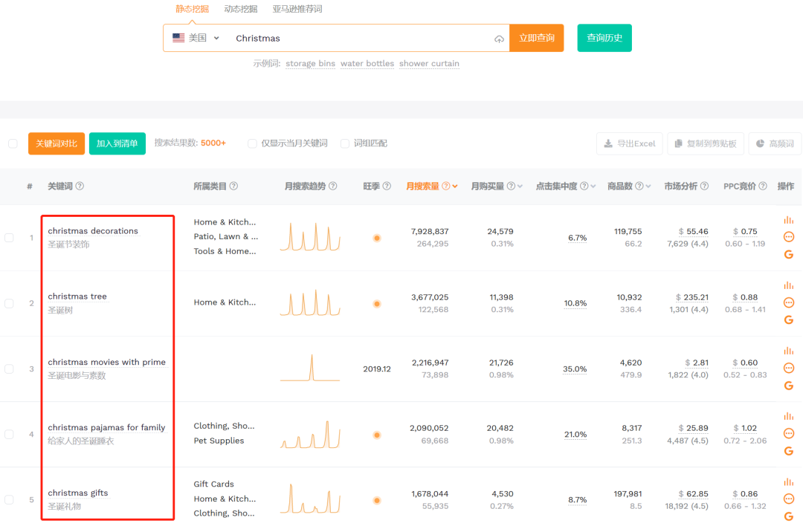Open search trend chart for christmas movies with prime
This screenshot has height=532, width=803.
tap(310, 368)
